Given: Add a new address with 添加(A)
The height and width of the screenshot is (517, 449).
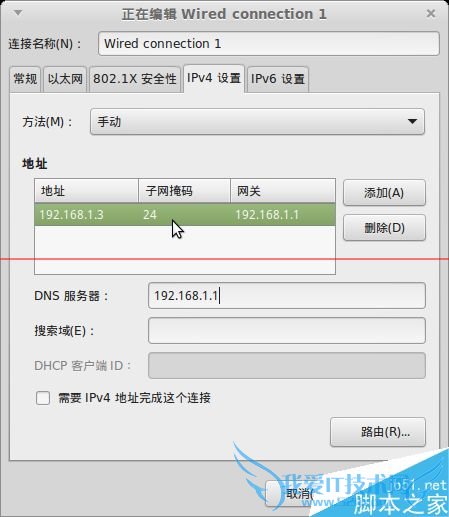Looking at the screenshot, I should pyautogui.click(x=384, y=193).
